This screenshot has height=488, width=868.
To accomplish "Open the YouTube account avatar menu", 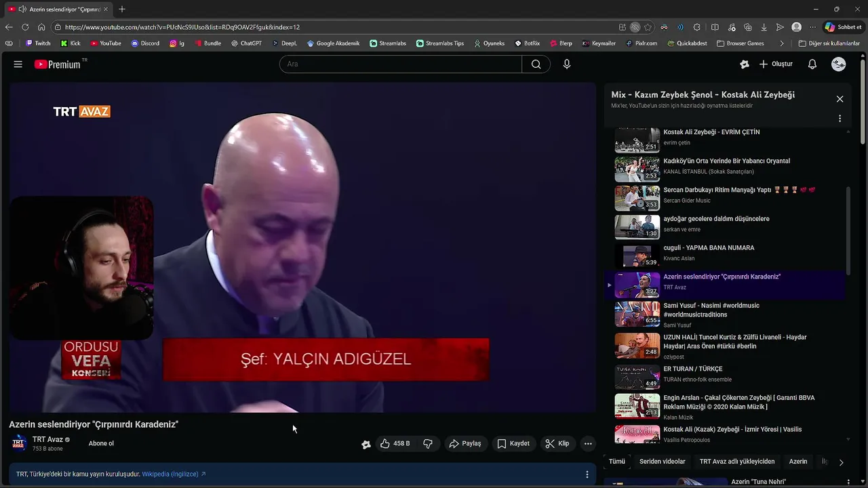I will tap(839, 64).
